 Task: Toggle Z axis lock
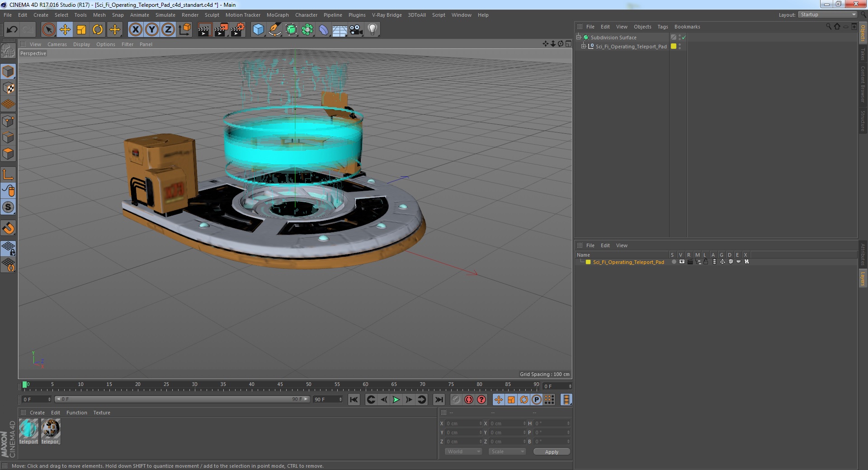(168, 30)
